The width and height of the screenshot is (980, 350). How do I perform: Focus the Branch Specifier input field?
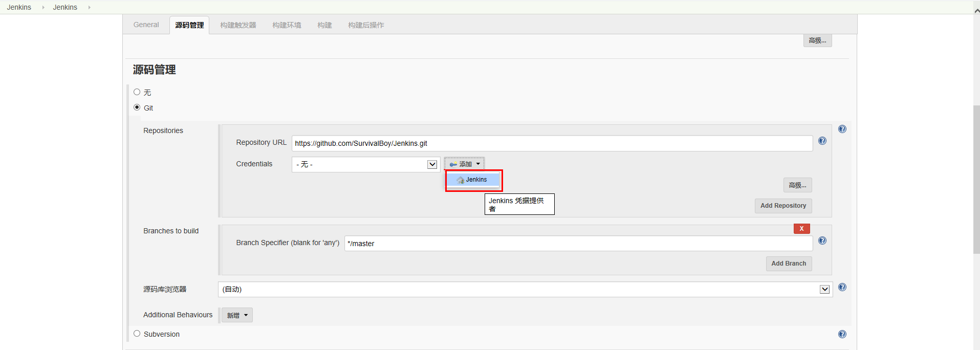coord(578,244)
